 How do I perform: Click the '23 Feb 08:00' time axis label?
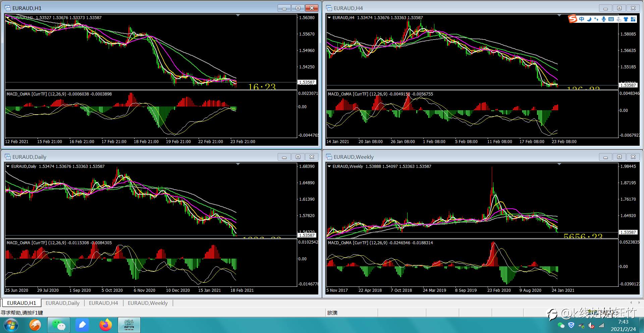pos(564,142)
